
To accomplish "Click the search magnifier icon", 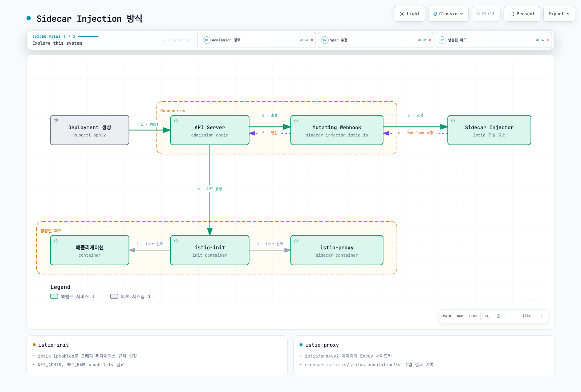I will click(487, 316).
